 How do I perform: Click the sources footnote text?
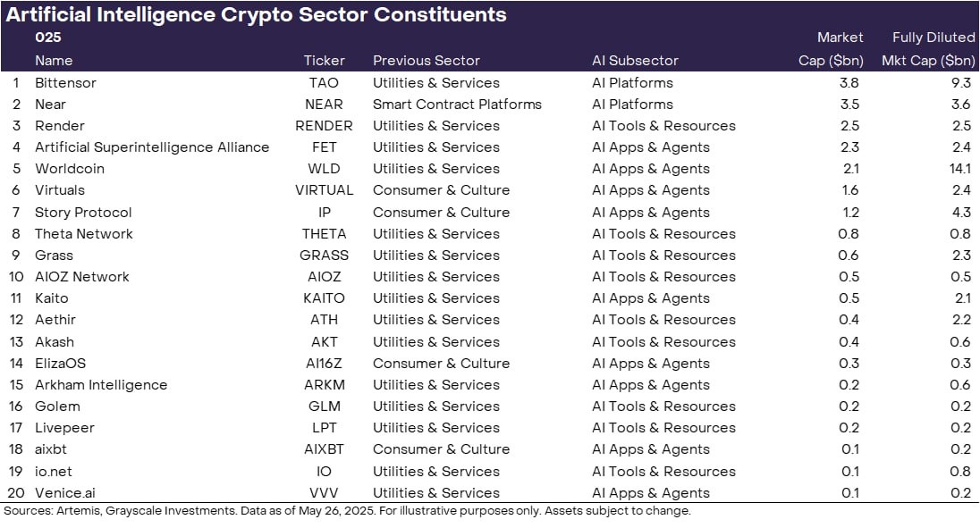coord(347,512)
